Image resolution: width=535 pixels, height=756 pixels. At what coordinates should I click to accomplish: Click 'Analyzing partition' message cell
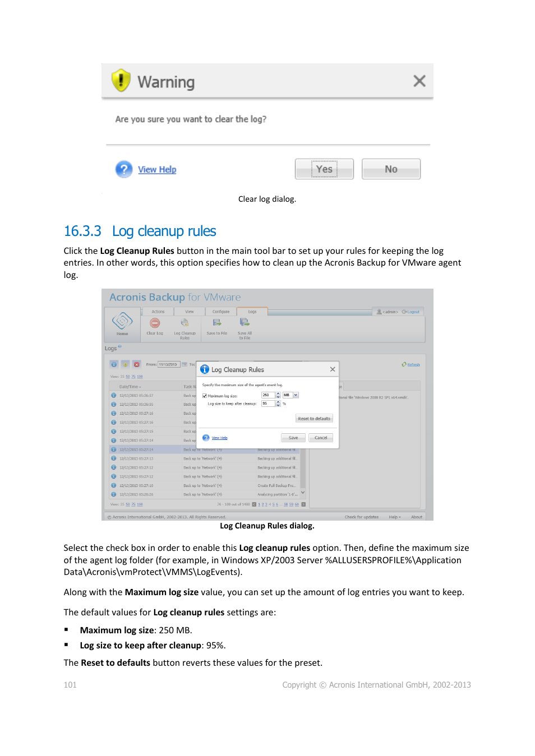tap(278, 494)
